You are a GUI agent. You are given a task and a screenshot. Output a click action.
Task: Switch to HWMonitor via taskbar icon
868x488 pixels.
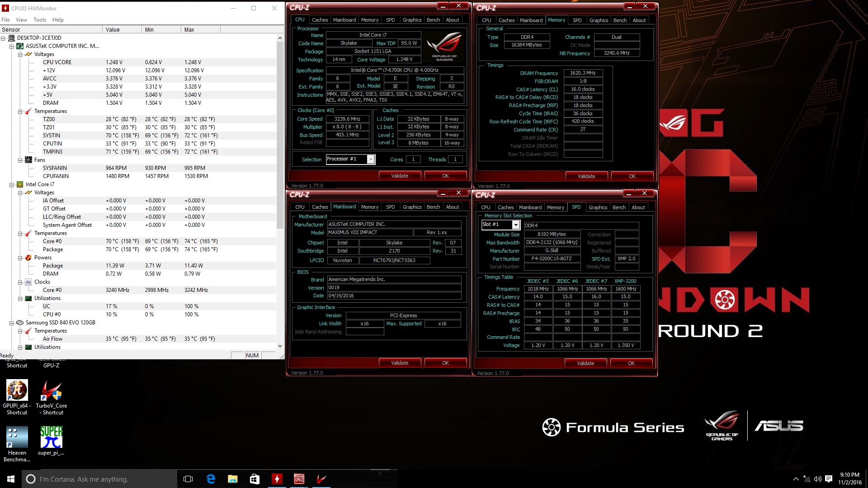click(277, 479)
